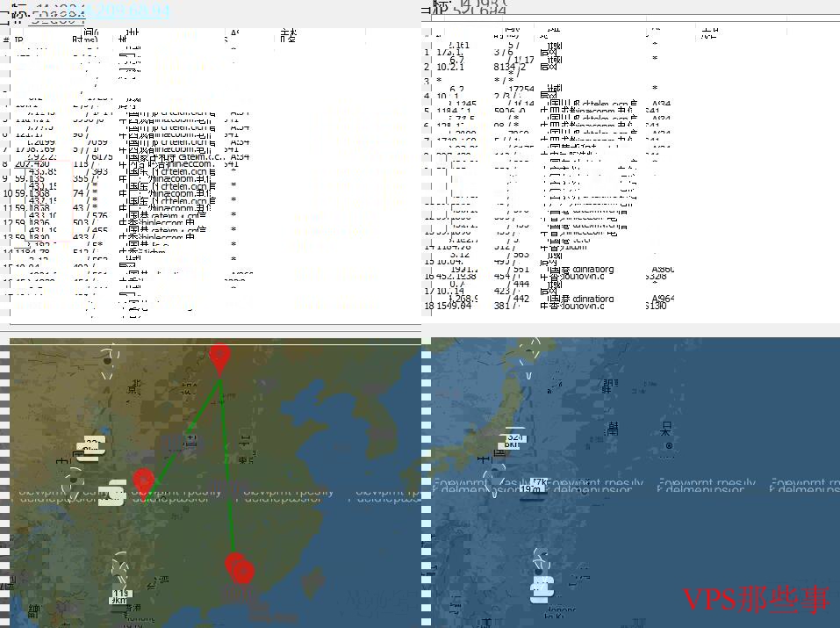Click the red pin in central China

coord(143,482)
